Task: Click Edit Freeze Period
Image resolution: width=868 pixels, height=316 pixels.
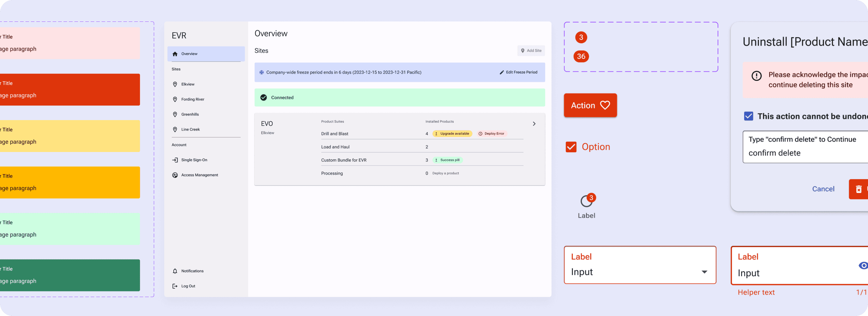Action: [x=518, y=72]
